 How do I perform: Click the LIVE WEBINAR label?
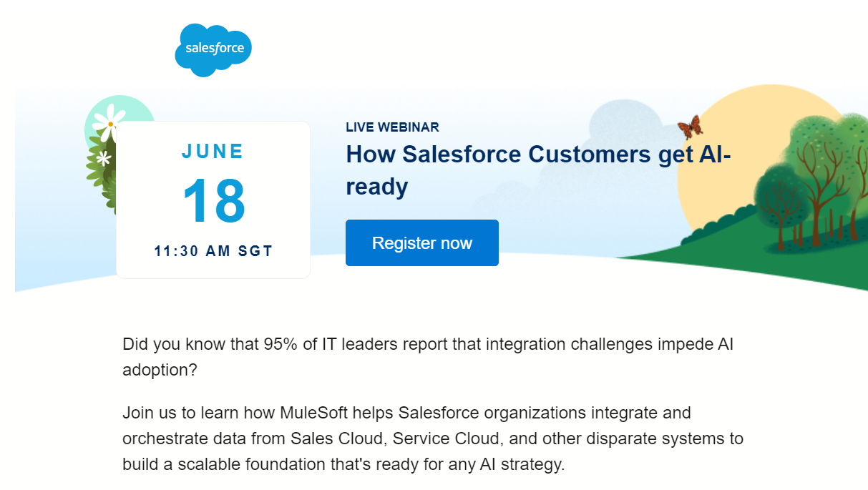(x=392, y=127)
